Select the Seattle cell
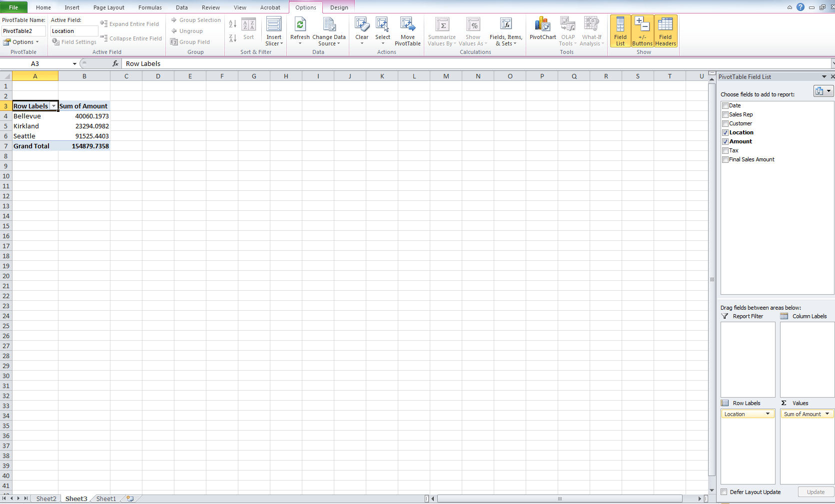Viewport: 835px width, 504px height. coord(35,136)
